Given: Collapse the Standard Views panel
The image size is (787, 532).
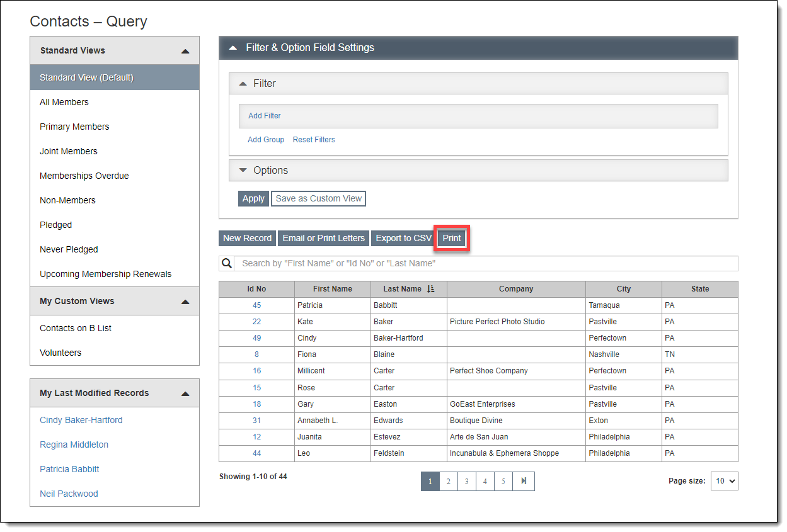Looking at the screenshot, I should point(185,51).
